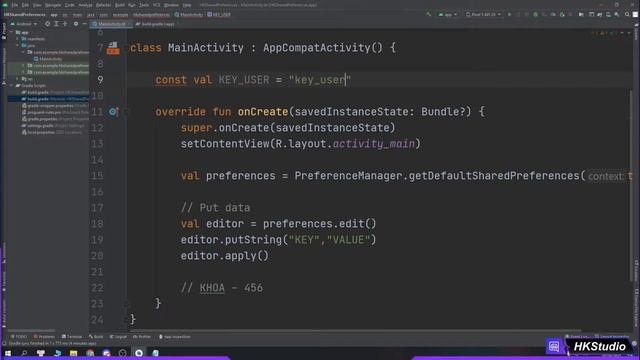Switch to the MainActivity.kt editor tab

(110, 24)
